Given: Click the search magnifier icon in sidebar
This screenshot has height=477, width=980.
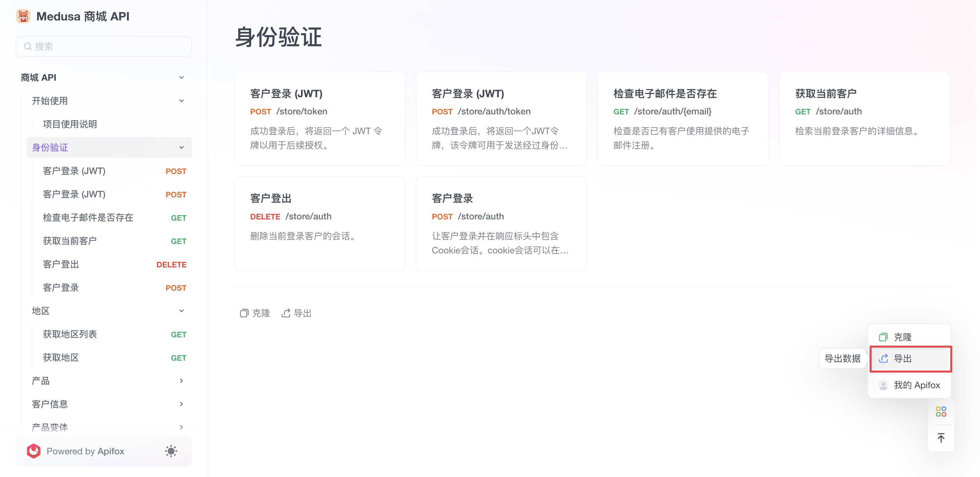Looking at the screenshot, I should (x=28, y=46).
